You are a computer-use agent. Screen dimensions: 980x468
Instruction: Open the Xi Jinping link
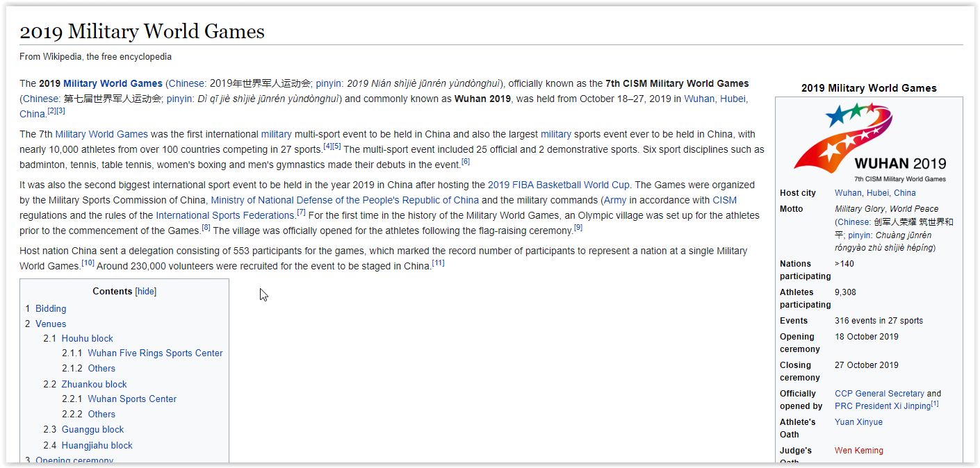[x=912, y=406]
